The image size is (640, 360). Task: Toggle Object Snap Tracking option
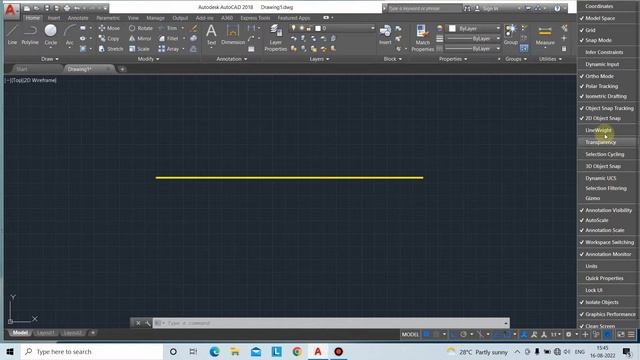(x=608, y=108)
